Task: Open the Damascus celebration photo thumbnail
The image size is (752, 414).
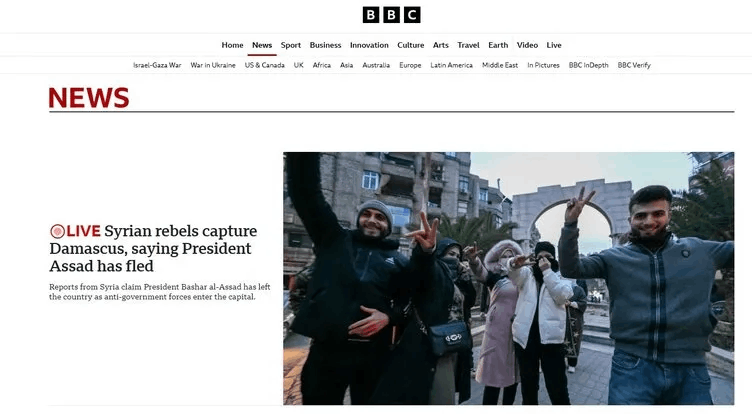Action: [x=508, y=278]
